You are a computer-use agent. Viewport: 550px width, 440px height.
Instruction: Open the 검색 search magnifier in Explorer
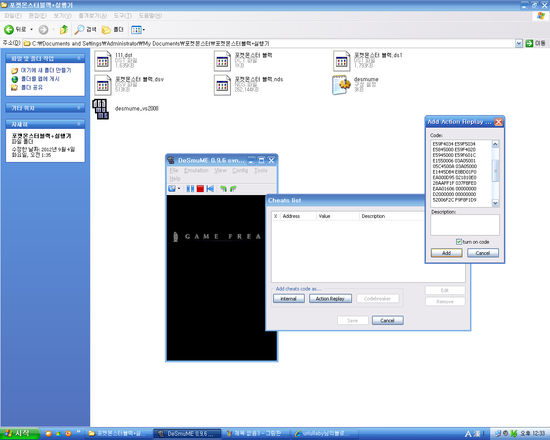click(x=86, y=30)
